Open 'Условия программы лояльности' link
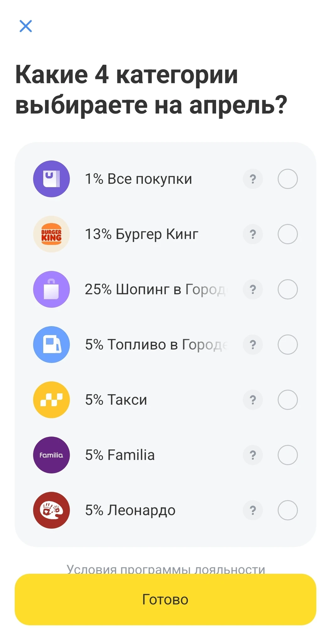331x644 pixels. 166,569
